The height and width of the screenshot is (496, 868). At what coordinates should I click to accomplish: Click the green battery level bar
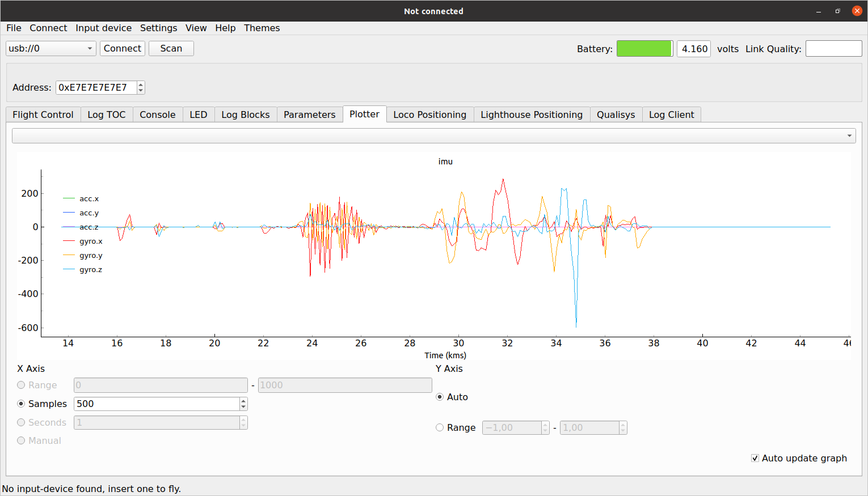click(x=644, y=49)
